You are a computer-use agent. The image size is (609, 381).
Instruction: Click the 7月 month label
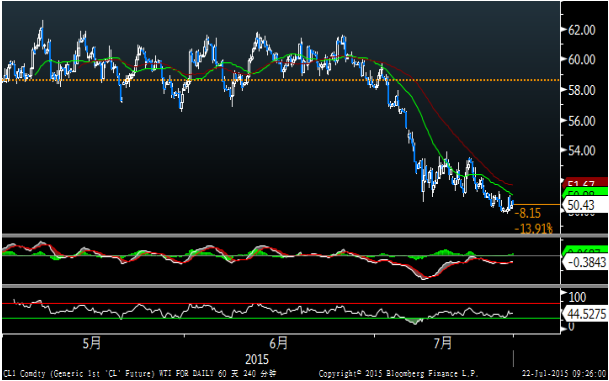pos(443,343)
